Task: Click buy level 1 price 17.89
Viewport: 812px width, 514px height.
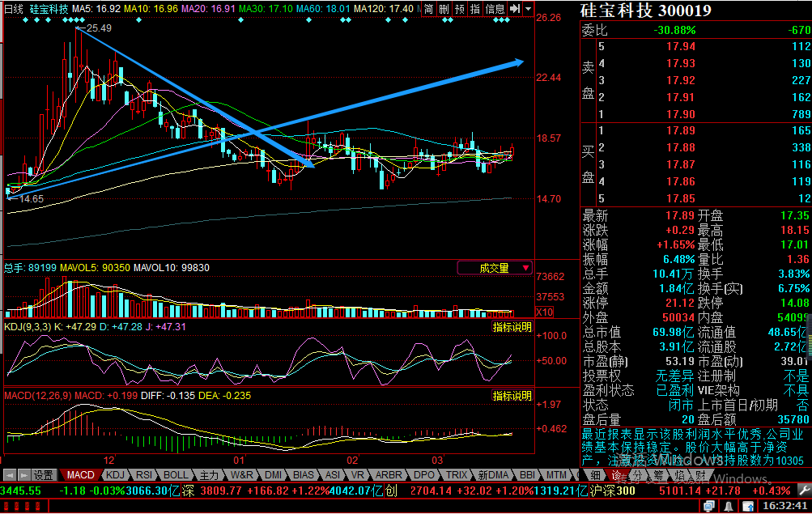Action: [681, 130]
